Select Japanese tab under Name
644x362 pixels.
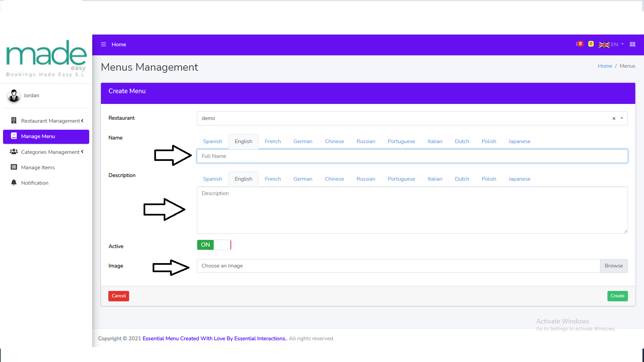tap(520, 141)
